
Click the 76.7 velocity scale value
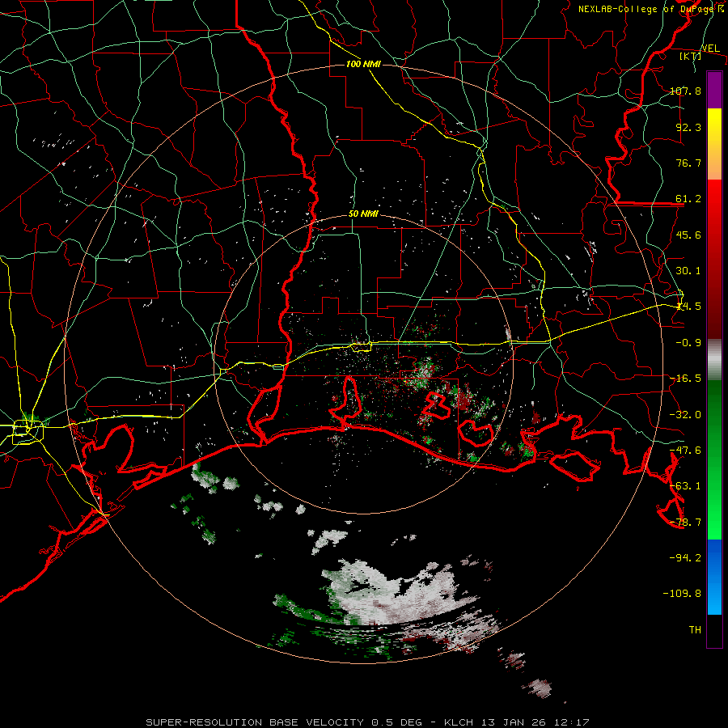pyautogui.click(x=688, y=163)
